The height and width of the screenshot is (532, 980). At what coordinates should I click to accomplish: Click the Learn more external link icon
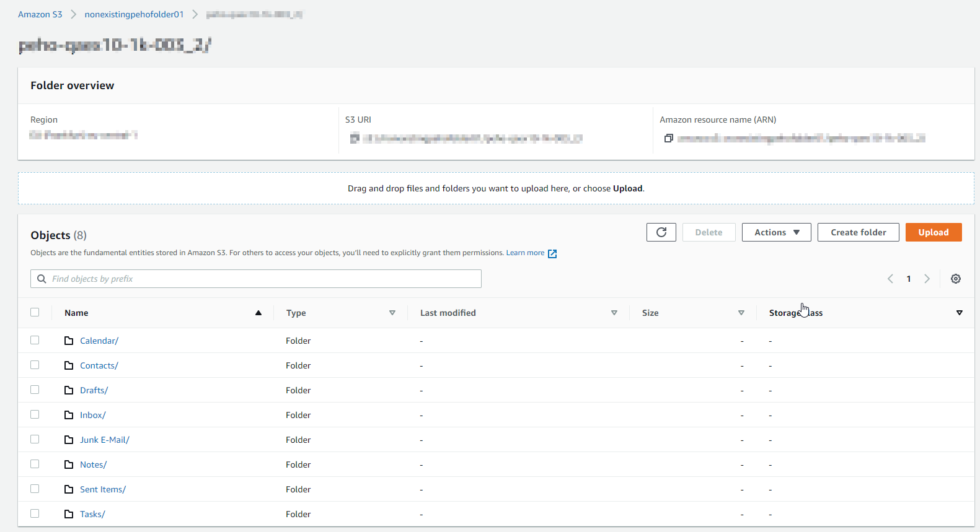point(552,253)
